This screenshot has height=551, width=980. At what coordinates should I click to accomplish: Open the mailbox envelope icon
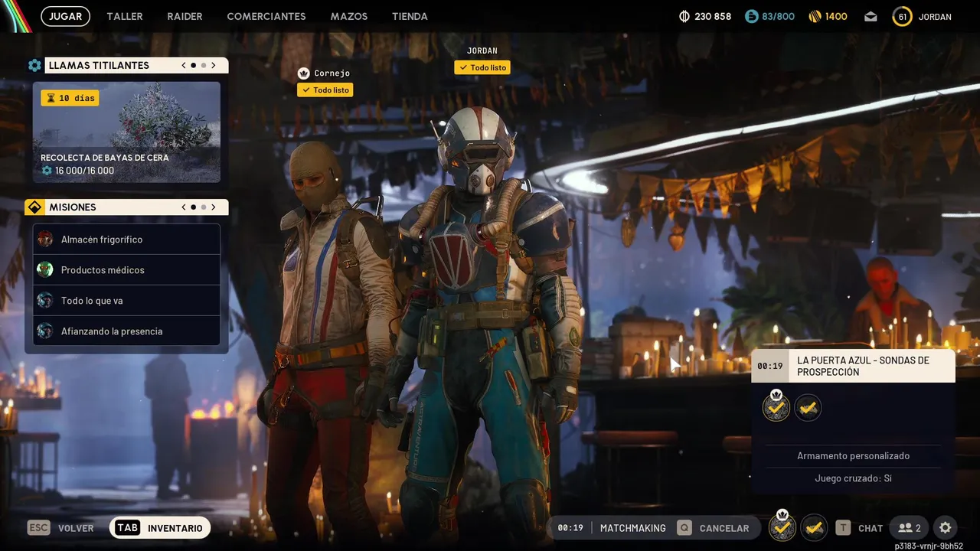point(871,16)
